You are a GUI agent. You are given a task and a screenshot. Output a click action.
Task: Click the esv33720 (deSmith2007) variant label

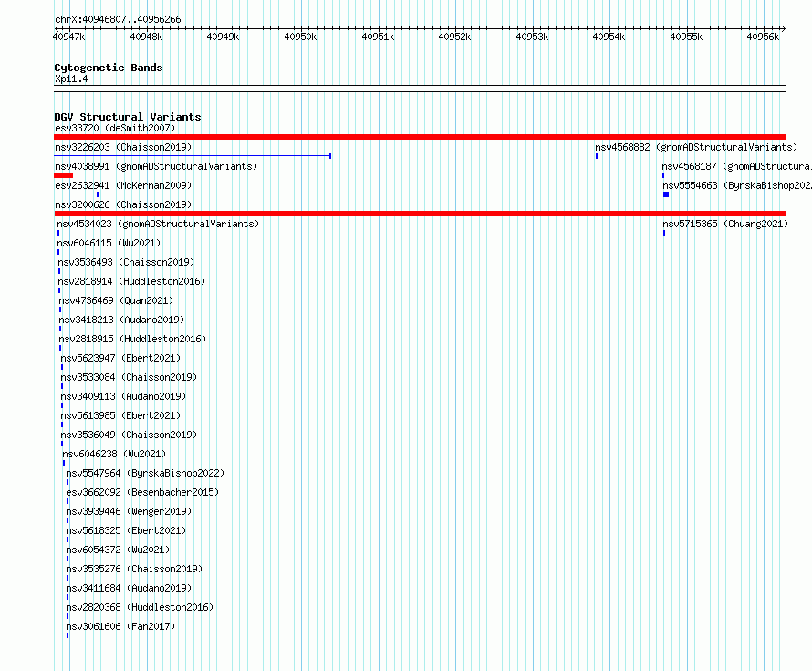pos(115,128)
